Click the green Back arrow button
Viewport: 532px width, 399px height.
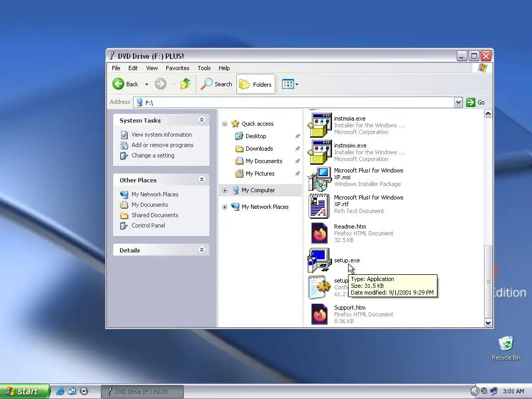pos(118,84)
